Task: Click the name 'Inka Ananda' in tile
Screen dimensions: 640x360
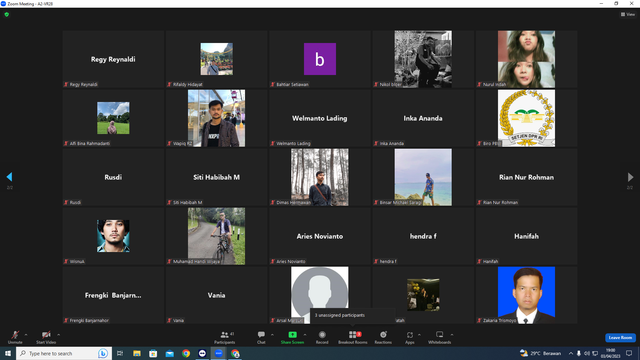Action: coord(423,118)
